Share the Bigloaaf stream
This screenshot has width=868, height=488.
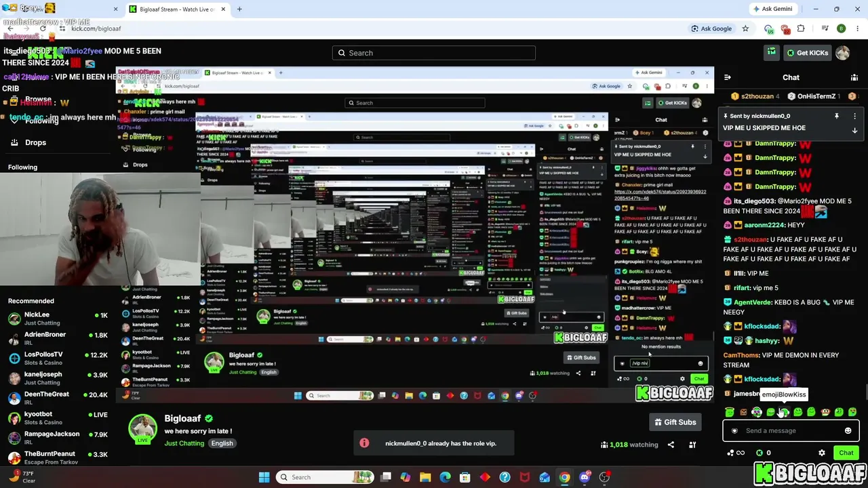coord(671,445)
